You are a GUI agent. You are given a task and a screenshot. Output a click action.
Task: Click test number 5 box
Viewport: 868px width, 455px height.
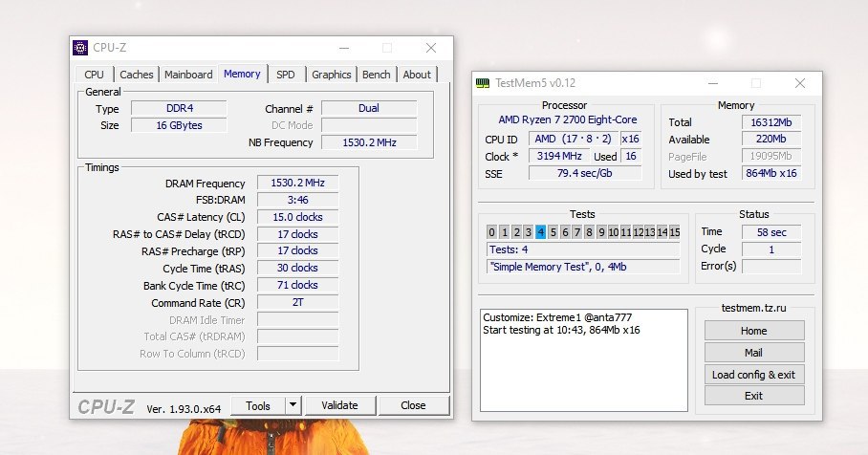pyautogui.click(x=553, y=232)
